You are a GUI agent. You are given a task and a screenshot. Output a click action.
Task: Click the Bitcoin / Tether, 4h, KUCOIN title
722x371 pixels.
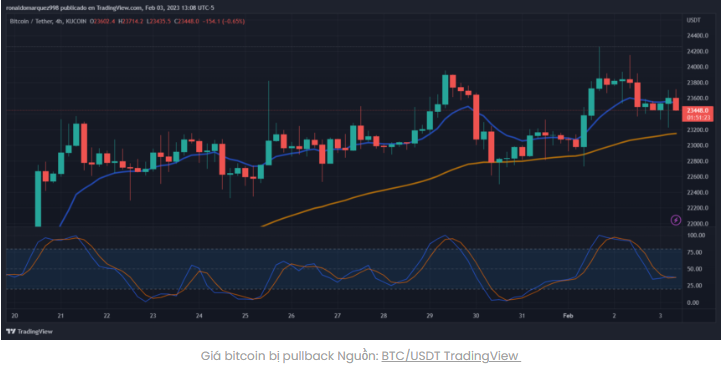47,21
